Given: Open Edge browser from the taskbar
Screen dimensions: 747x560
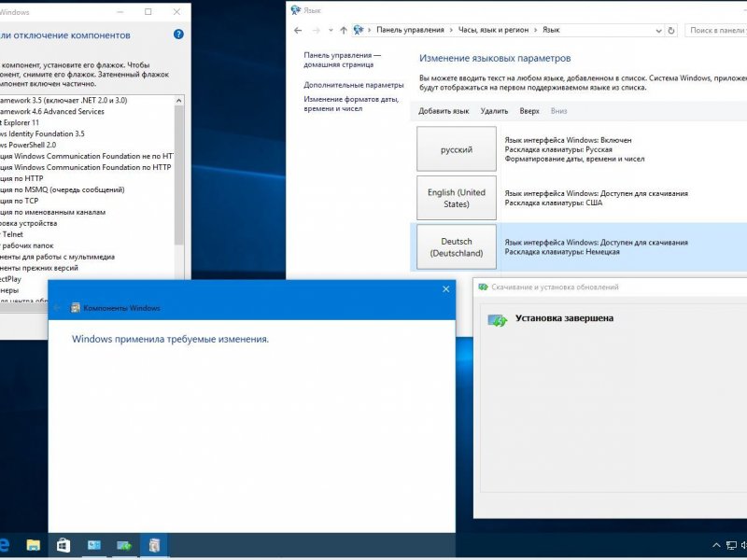Looking at the screenshot, I should pos(5,545).
